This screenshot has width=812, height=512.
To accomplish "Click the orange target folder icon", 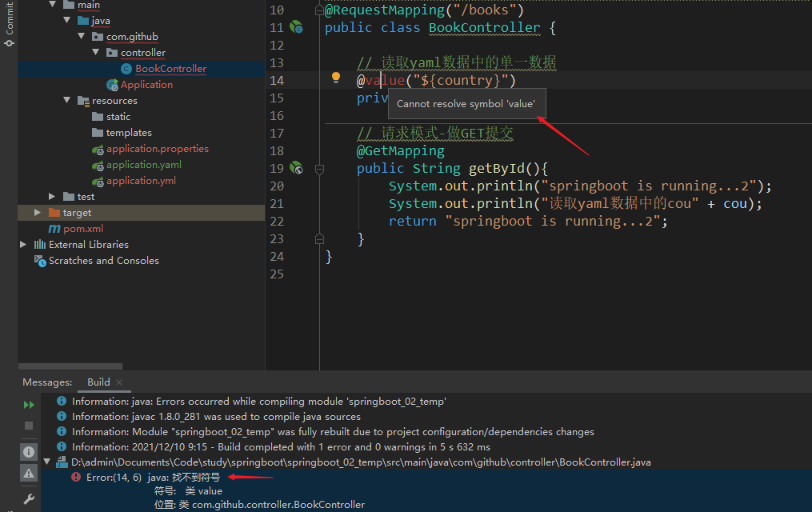I will point(54,212).
